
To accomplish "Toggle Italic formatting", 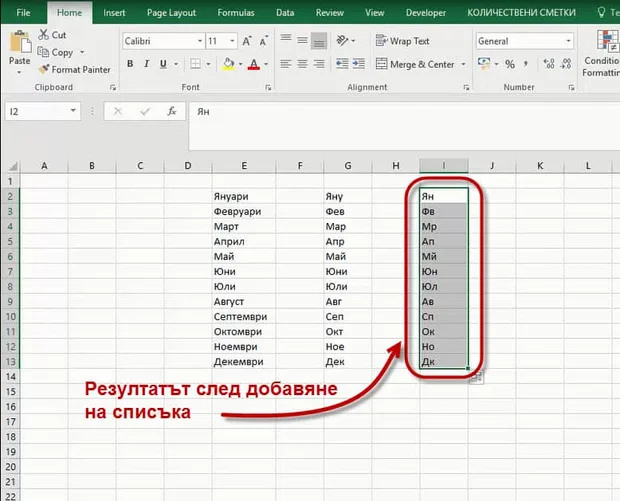I will (x=146, y=64).
